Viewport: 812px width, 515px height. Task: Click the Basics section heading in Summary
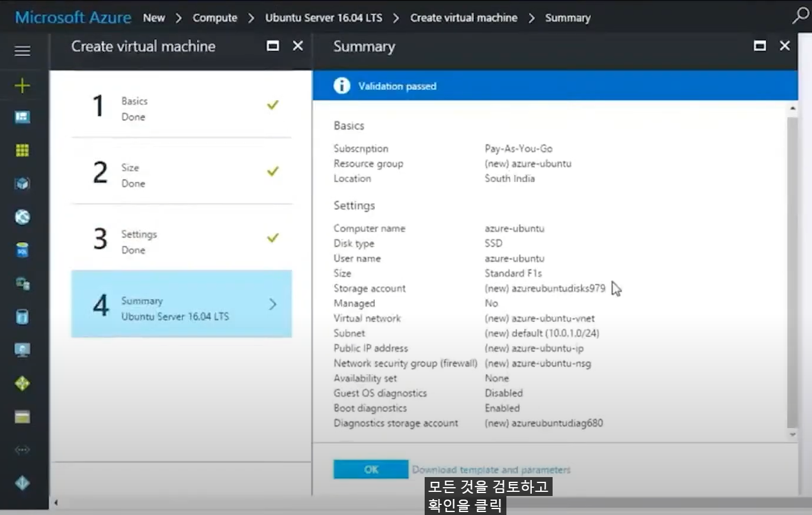[x=349, y=126]
